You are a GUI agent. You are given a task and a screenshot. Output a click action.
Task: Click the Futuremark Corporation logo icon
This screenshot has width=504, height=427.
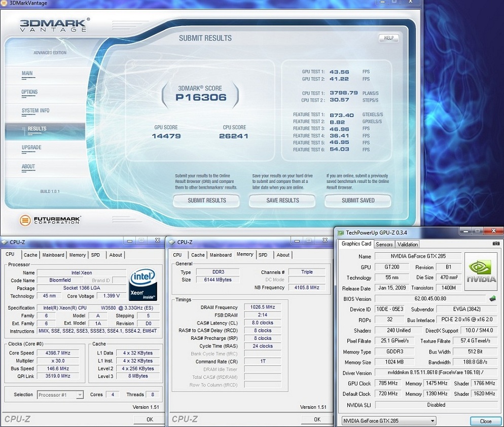(25, 220)
